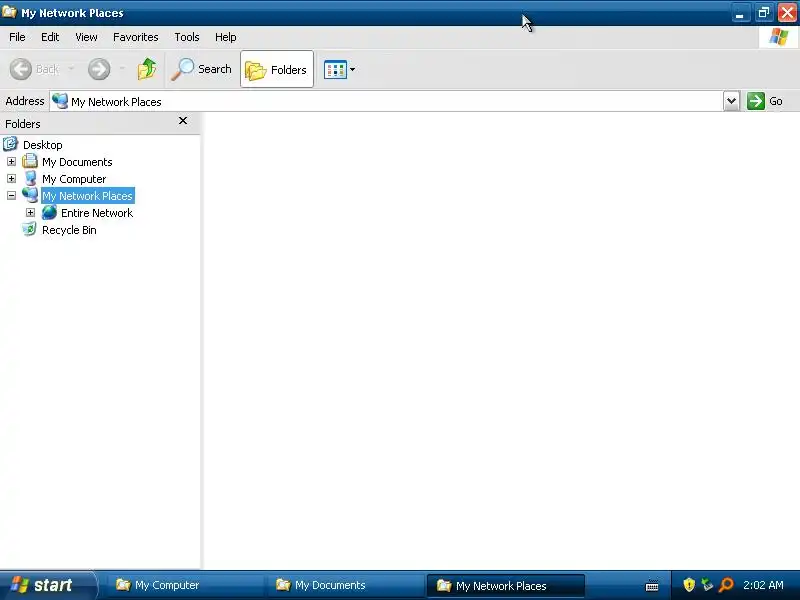Click the magnifier tray icon
Image resolution: width=800 pixels, height=600 pixels.
coord(726,585)
